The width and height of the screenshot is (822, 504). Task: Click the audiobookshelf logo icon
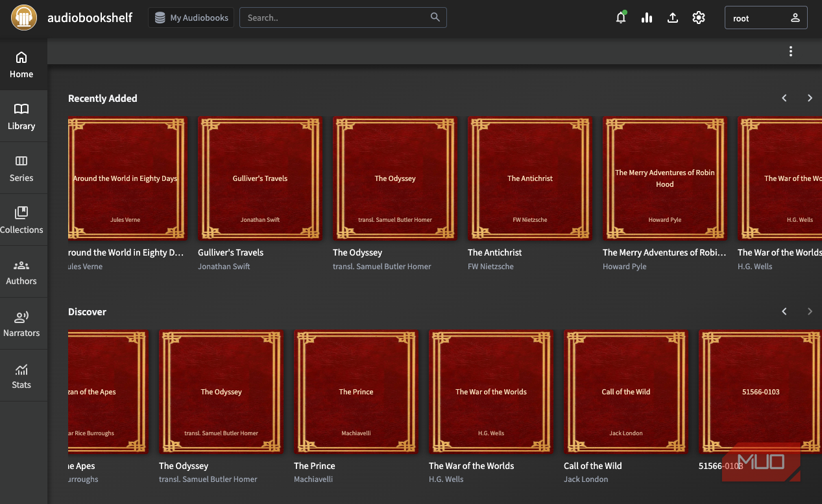[x=24, y=18]
